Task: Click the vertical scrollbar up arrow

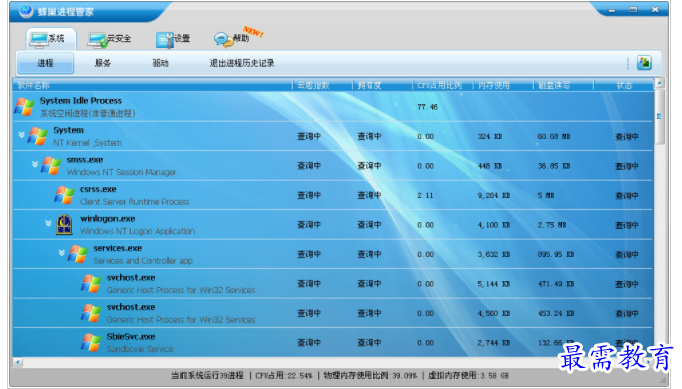Action: (659, 83)
